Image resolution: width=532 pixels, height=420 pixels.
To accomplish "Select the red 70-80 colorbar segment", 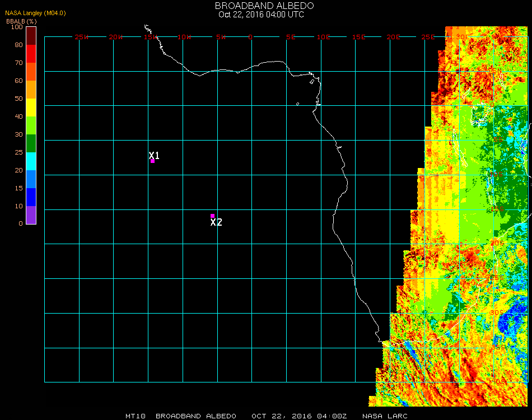I will coord(31,54).
